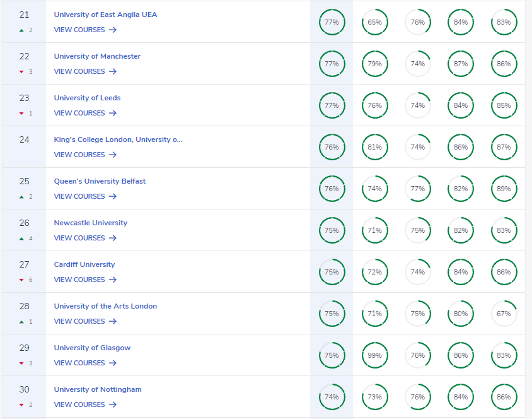Open the Newcastle University link

(x=91, y=223)
